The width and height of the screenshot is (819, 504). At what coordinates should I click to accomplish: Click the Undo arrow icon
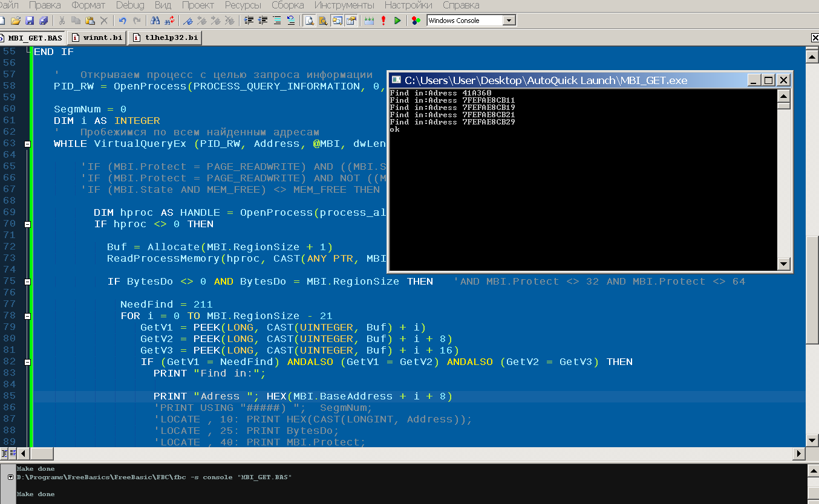[123, 21]
